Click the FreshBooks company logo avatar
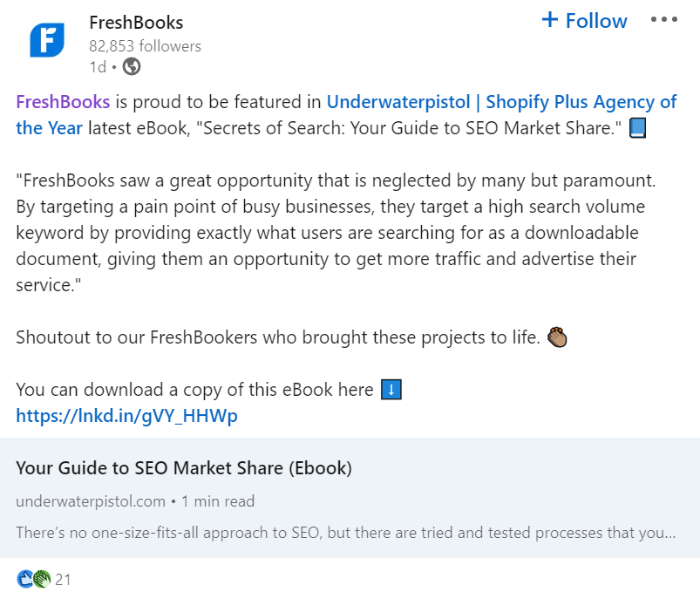 [47, 40]
